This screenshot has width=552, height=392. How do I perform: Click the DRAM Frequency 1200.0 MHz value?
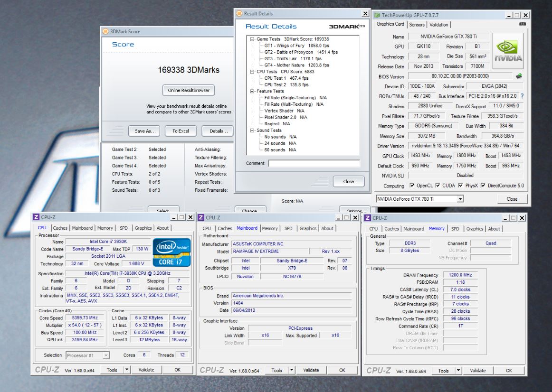[x=460, y=275]
